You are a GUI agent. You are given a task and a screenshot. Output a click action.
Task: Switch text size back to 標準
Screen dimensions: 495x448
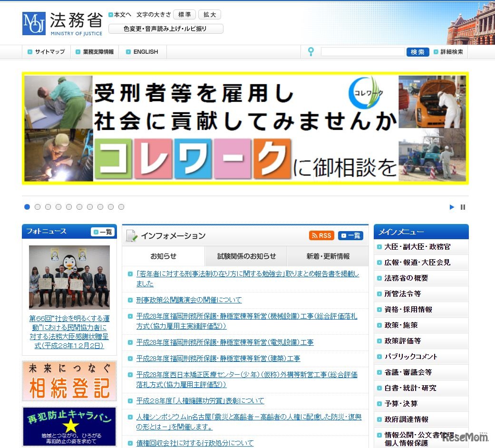[184, 14]
